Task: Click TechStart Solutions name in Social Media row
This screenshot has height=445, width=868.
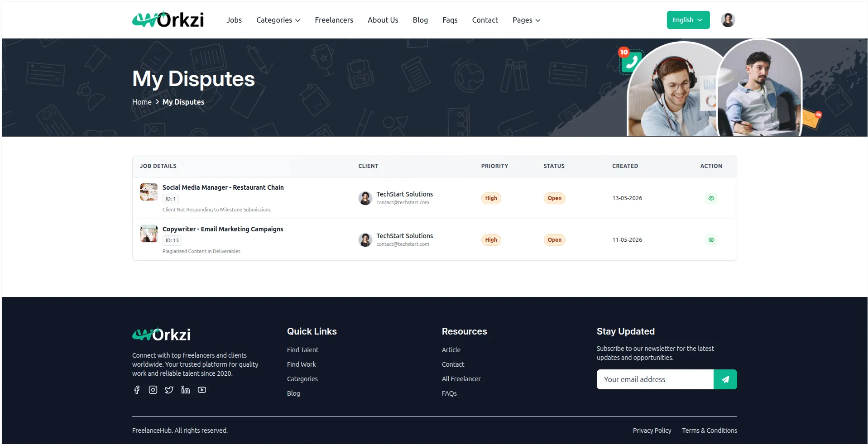Action: [404, 194]
